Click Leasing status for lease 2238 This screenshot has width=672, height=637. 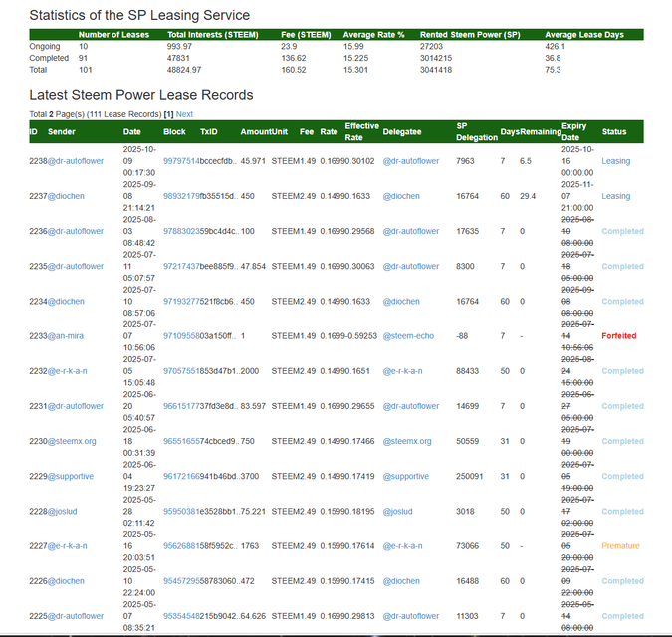click(615, 161)
